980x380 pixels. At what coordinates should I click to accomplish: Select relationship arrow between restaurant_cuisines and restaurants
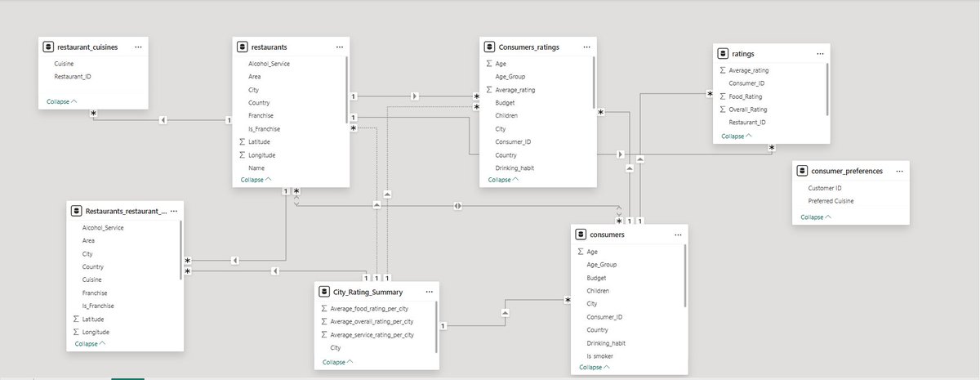pos(163,120)
